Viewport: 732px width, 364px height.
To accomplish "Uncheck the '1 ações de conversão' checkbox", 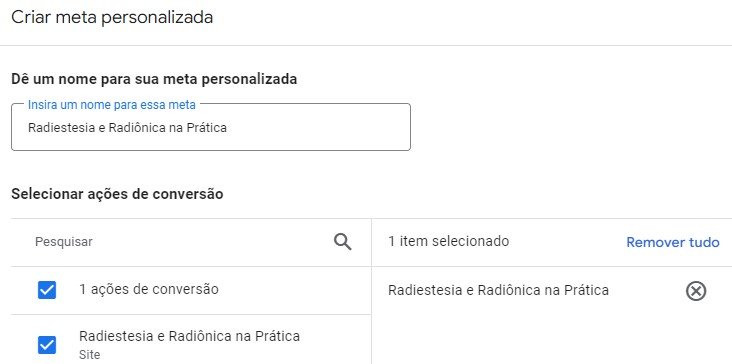I will pyautogui.click(x=47, y=290).
